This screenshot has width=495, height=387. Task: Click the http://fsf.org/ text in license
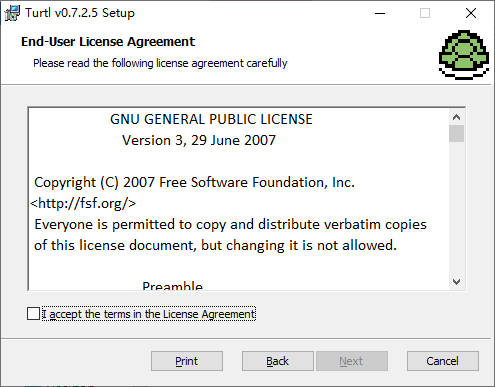(x=83, y=203)
